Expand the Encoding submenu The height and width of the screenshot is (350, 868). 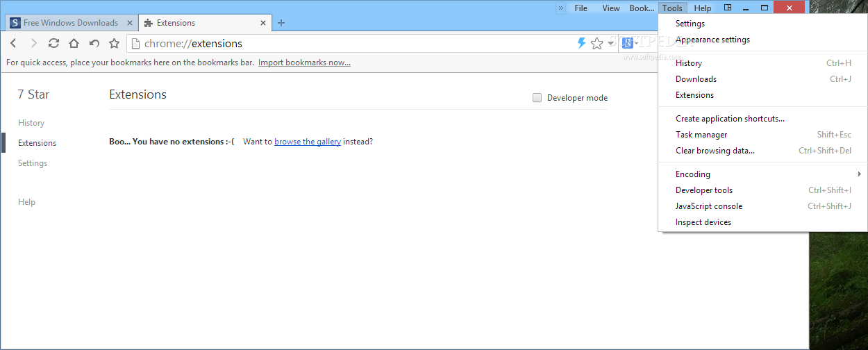pos(762,174)
